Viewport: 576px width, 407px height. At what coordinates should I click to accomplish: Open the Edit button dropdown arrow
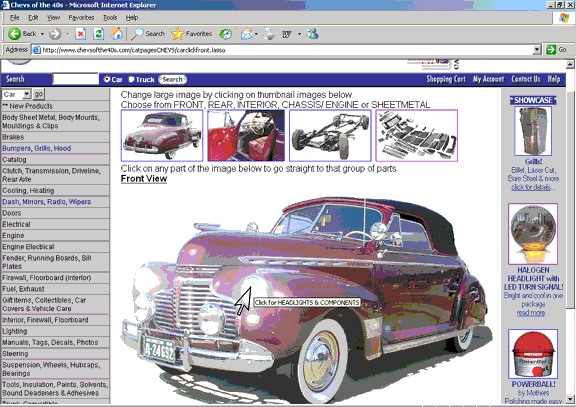tap(299, 34)
